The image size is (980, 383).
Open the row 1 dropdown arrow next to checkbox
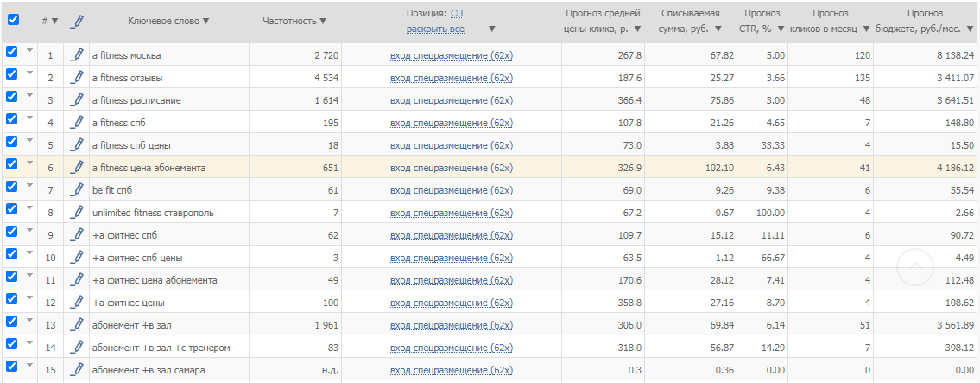(28, 50)
